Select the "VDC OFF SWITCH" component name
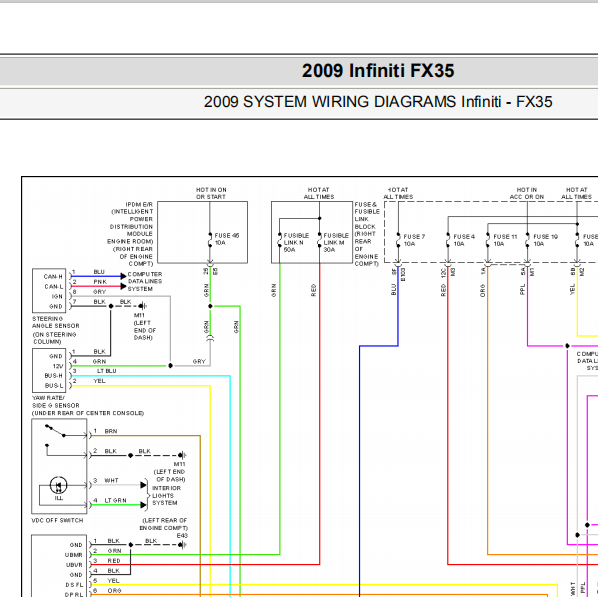 click(x=57, y=521)
